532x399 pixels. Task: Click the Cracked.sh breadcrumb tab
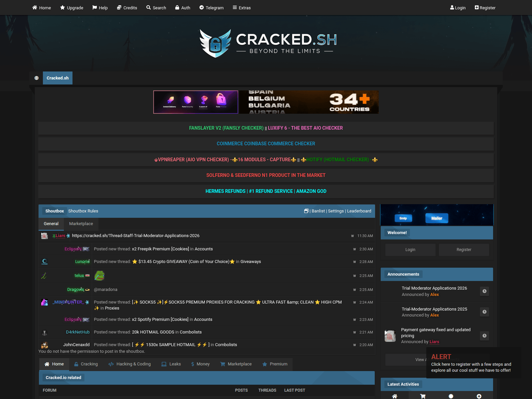58,78
